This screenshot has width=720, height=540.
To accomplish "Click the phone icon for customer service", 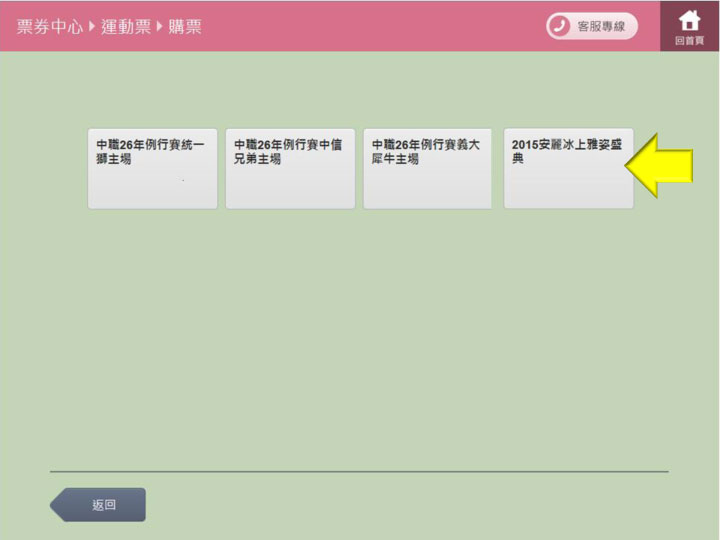I will click(x=559, y=27).
